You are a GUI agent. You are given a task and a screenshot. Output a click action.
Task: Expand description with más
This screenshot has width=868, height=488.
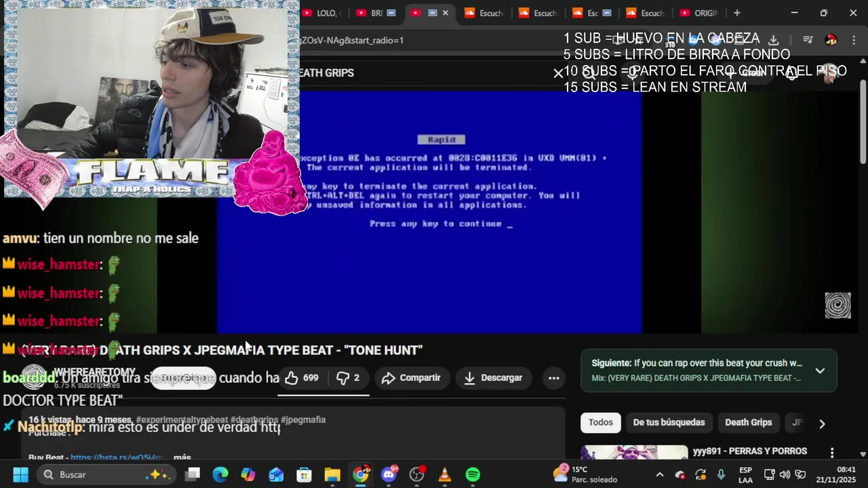coord(182,457)
